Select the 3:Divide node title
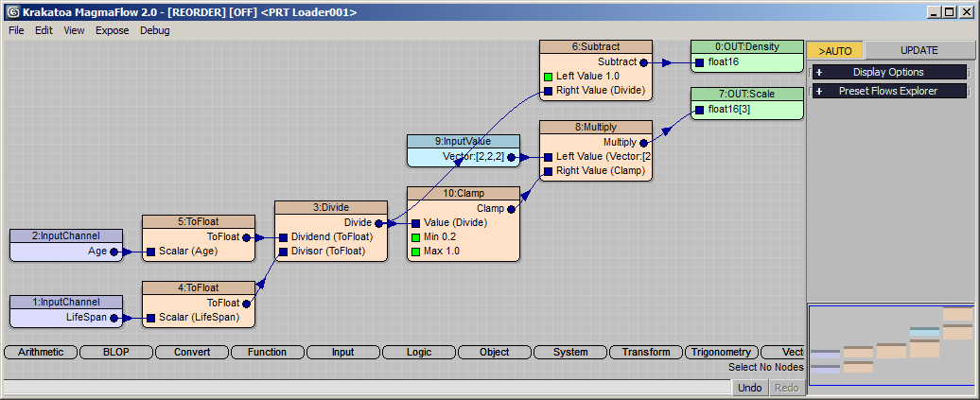The height and width of the screenshot is (400, 980). [x=331, y=207]
